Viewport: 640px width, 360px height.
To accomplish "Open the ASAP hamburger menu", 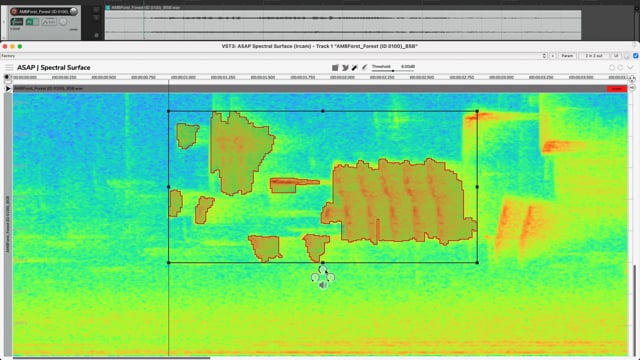I will [x=9, y=67].
